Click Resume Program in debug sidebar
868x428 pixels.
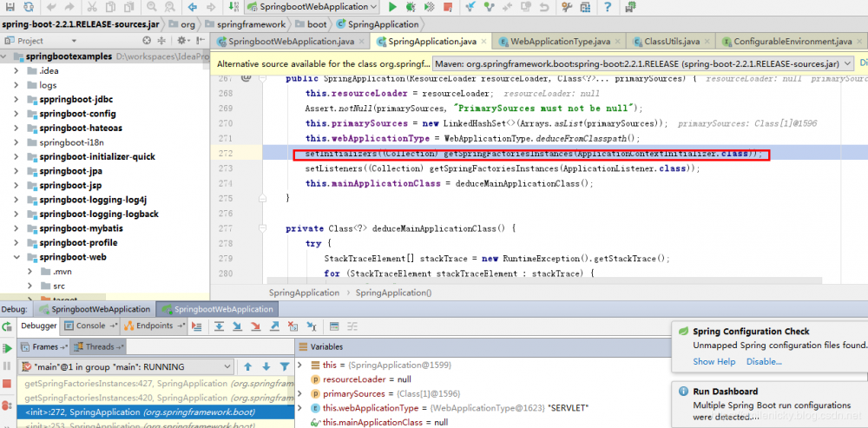[8, 348]
